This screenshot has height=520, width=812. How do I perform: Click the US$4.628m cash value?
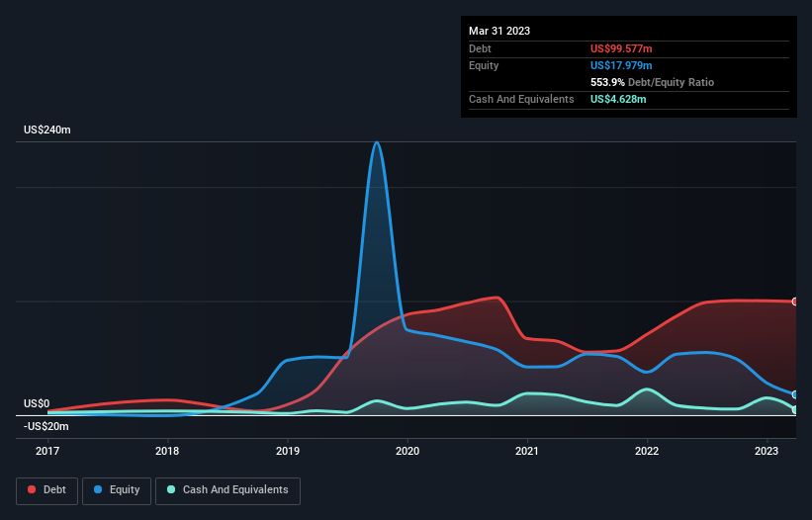[618, 99]
